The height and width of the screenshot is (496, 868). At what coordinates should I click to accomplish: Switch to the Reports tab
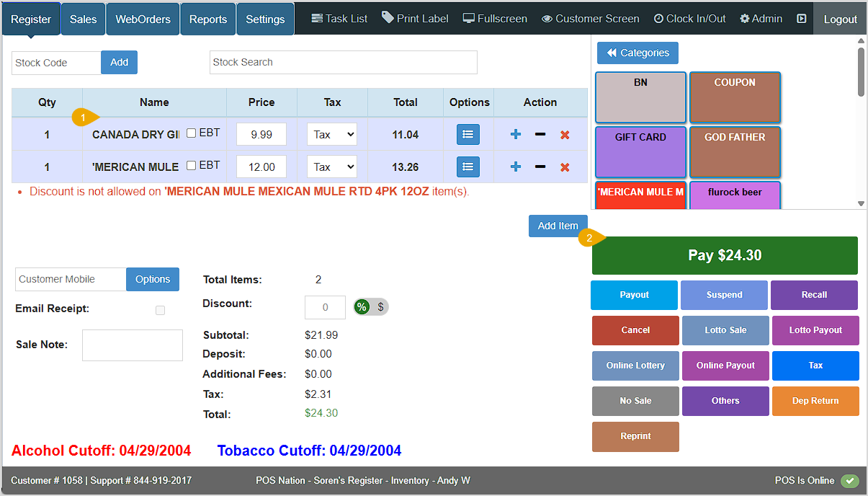click(207, 18)
